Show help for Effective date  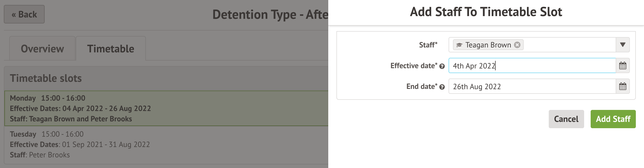pyautogui.click(x=442, y=66)
